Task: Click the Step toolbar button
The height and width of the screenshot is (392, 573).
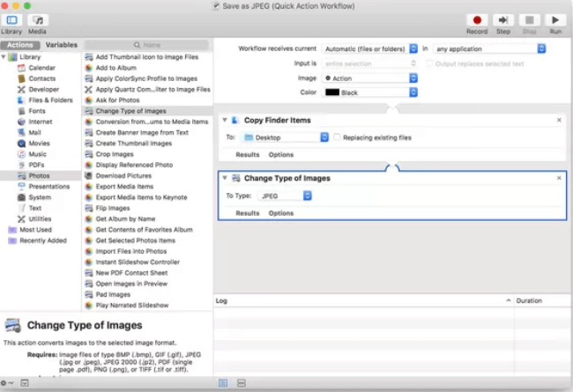Action: 503,20
